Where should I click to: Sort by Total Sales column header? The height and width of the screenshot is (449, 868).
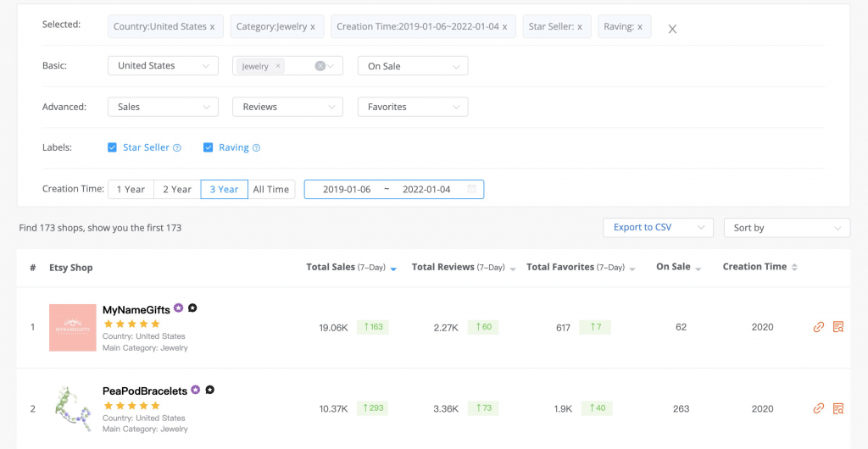tap(331, 267)
